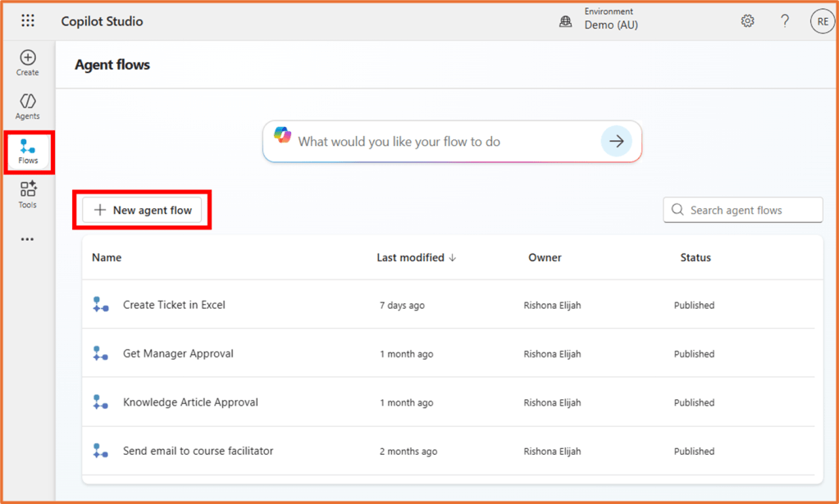Click the flow icon beside Create Ticket in Excel
Viewport: 839px width, 504px height.
(x=100, y=304)
